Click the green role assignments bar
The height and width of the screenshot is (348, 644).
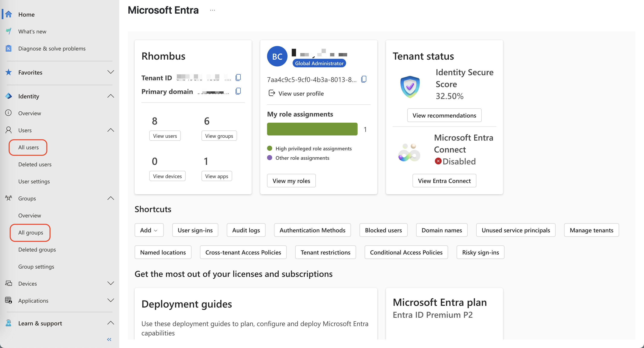click(x=312, y=129)
